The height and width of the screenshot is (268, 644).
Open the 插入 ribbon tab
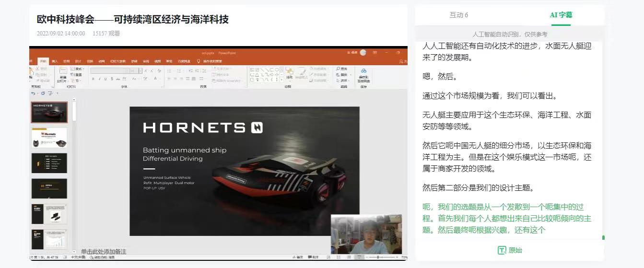[x=55, y=61]
